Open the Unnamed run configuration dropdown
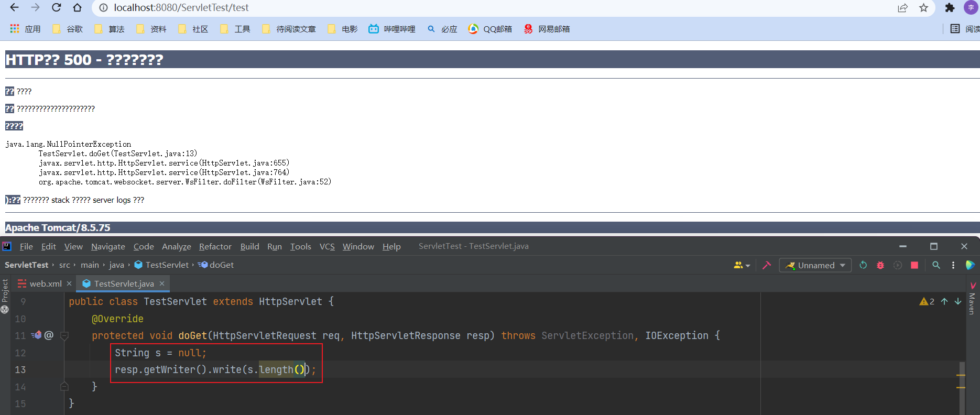Viewport: 980px width, 415px height. (815, 265)
